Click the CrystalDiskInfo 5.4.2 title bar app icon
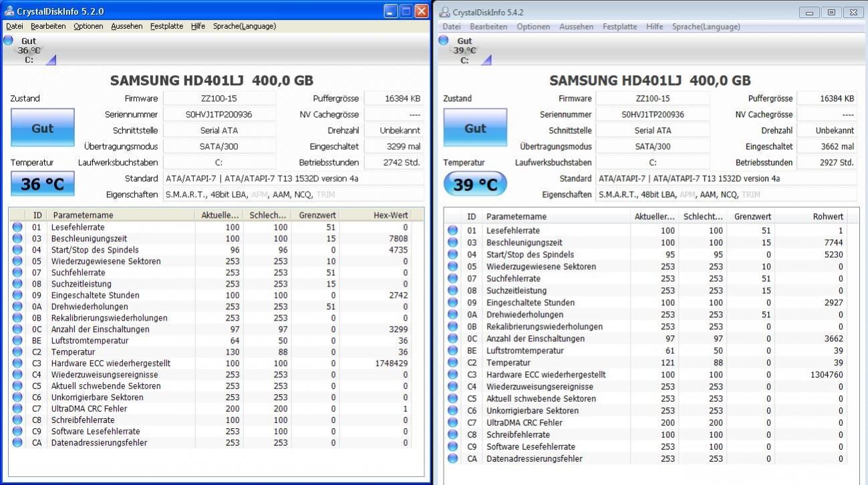The image size is (868, 485). click(444, 12)
